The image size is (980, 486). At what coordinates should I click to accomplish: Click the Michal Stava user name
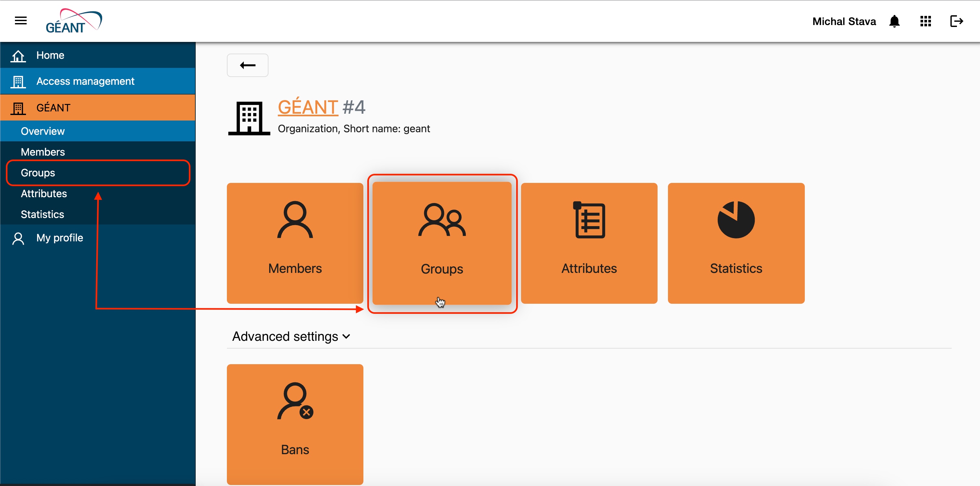tap(844, 21)
